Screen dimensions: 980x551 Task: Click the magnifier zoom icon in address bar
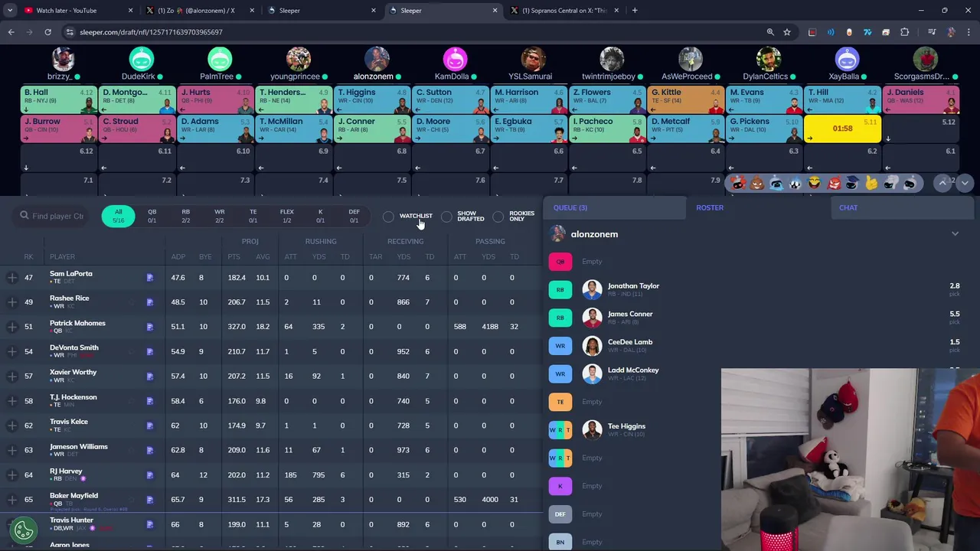coord(770,32)
